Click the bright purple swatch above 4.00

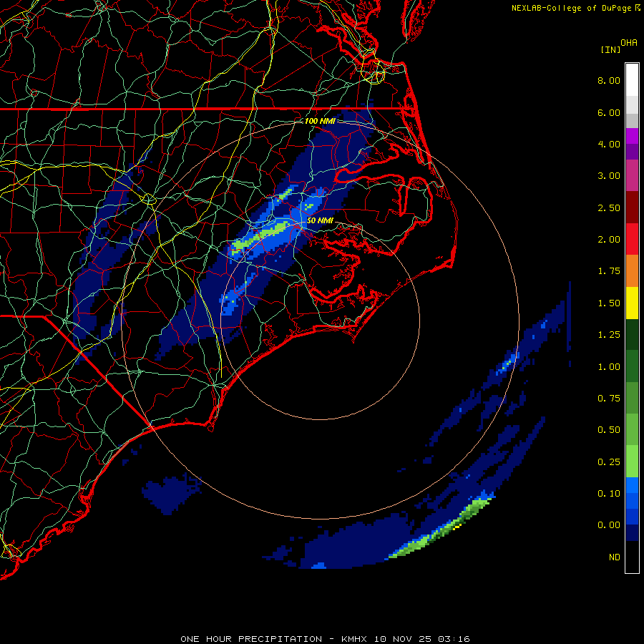pyautogui.click(x=632, y=136)
